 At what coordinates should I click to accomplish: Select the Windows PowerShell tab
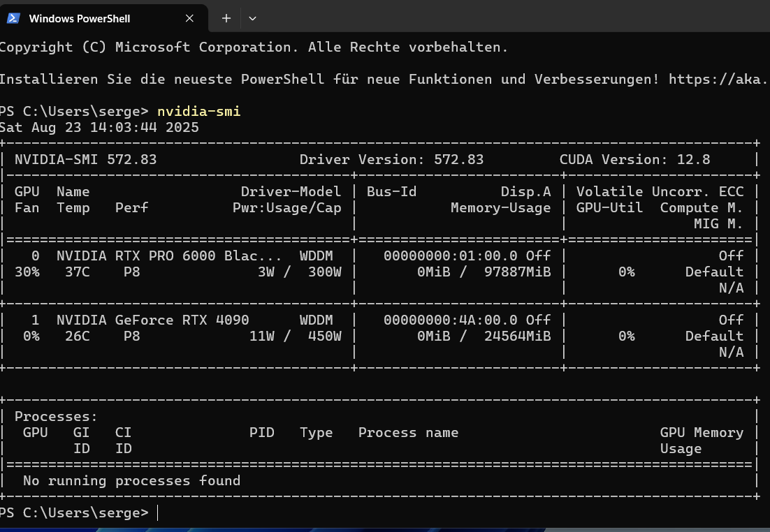click(103, 19)
